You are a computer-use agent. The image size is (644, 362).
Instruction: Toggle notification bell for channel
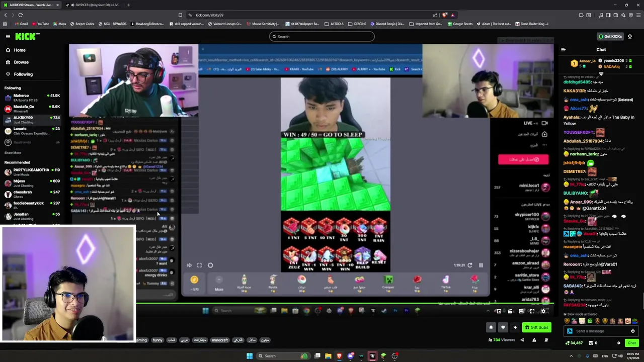pyautogui.click(x=491, y=327)
